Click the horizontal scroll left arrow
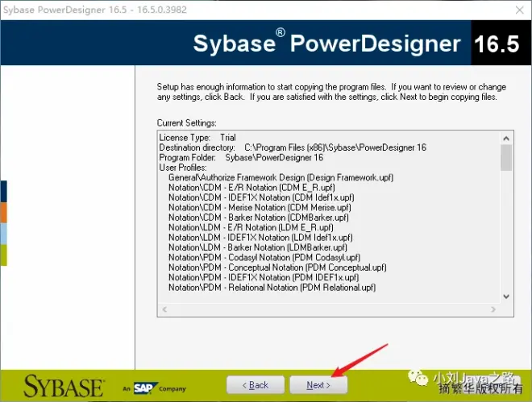This screenshot has height=402, width=532. point(164,309)
